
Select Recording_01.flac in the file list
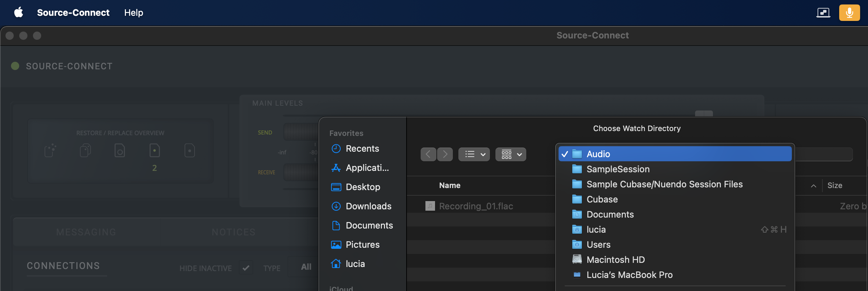pyautogui.click(x=476, y=206)
